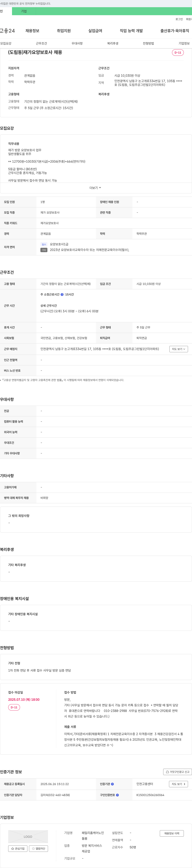Add company with 관심기업 star button

(x=18, y=848)
